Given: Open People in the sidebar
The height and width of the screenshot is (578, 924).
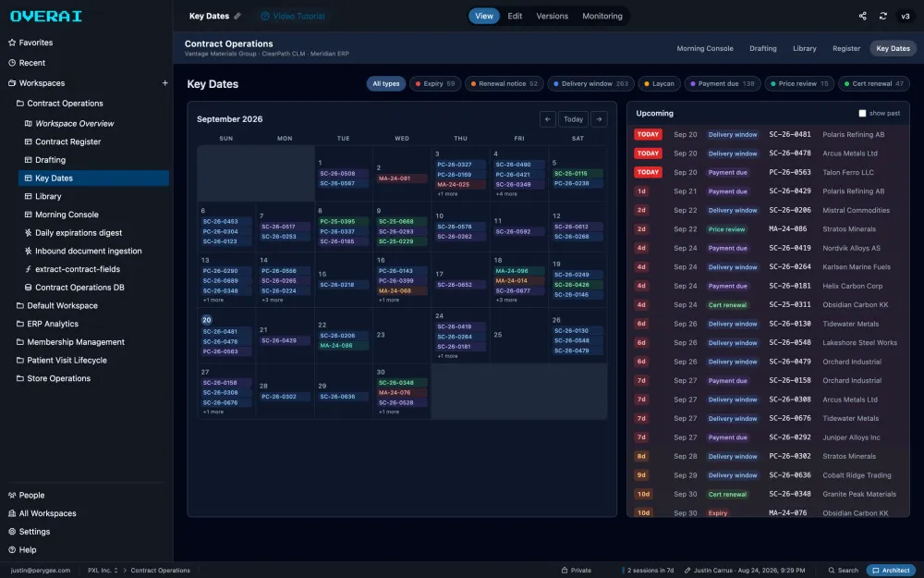Looking at the screenshot, I should click(27, 496).
